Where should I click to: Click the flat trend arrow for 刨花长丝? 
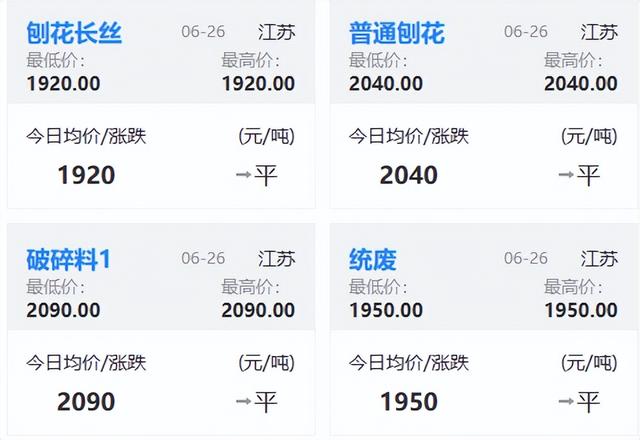[x=243, y=175]
